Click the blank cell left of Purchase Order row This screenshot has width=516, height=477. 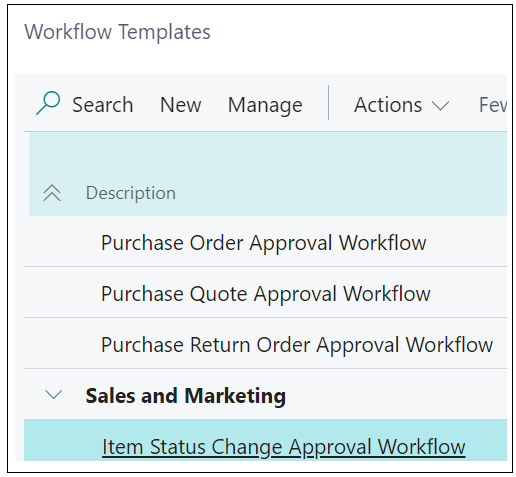point(62,242)
